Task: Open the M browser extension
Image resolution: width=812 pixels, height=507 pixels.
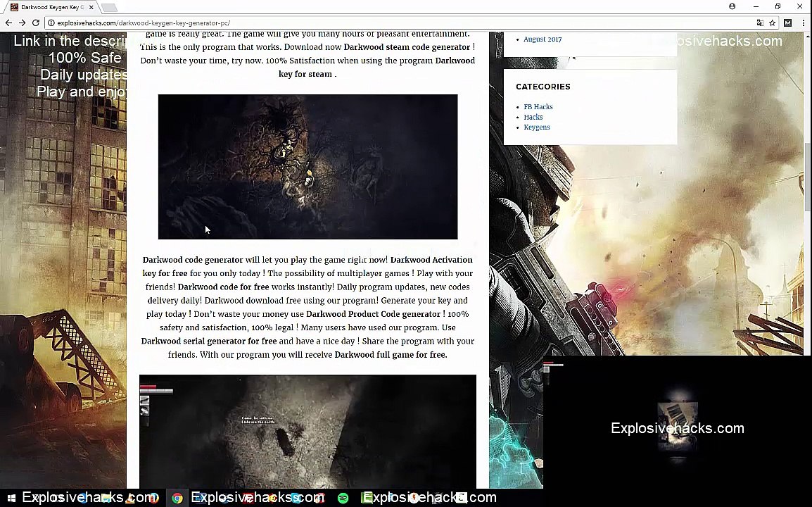Action: coord(787,23)
